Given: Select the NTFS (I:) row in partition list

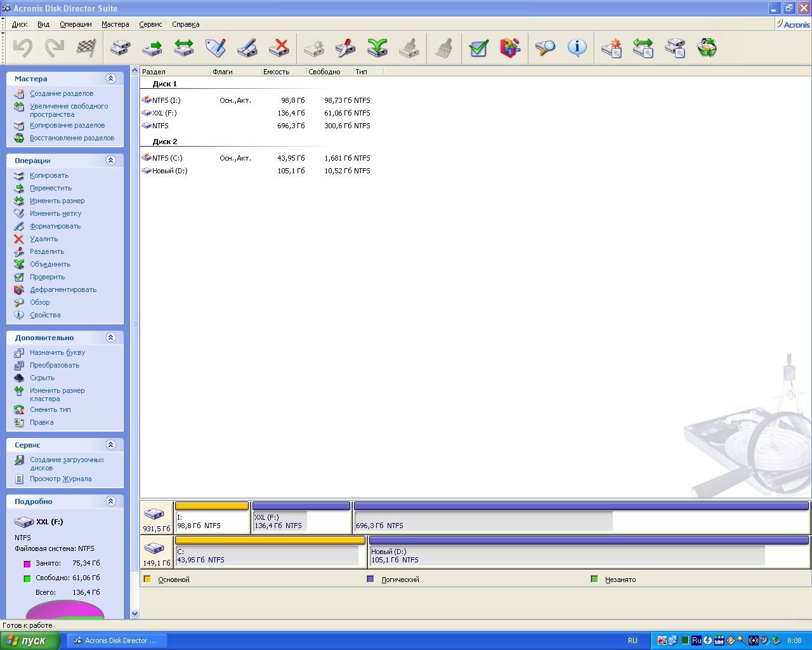Looking at the screenshot, I should pyautogui.click(x=256, y=100).
